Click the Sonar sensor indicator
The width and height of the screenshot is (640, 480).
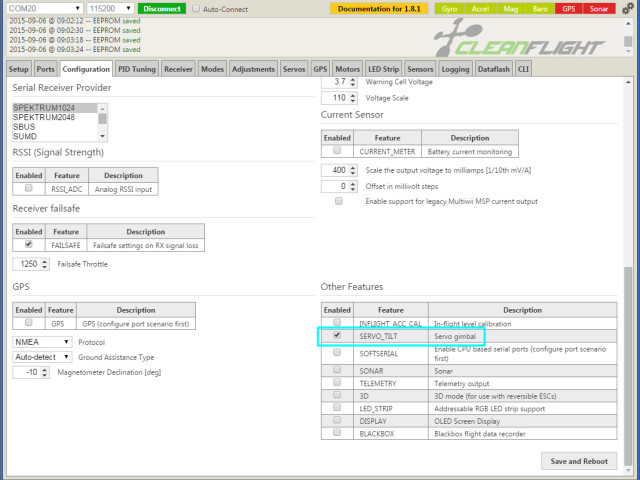point(599,9)
